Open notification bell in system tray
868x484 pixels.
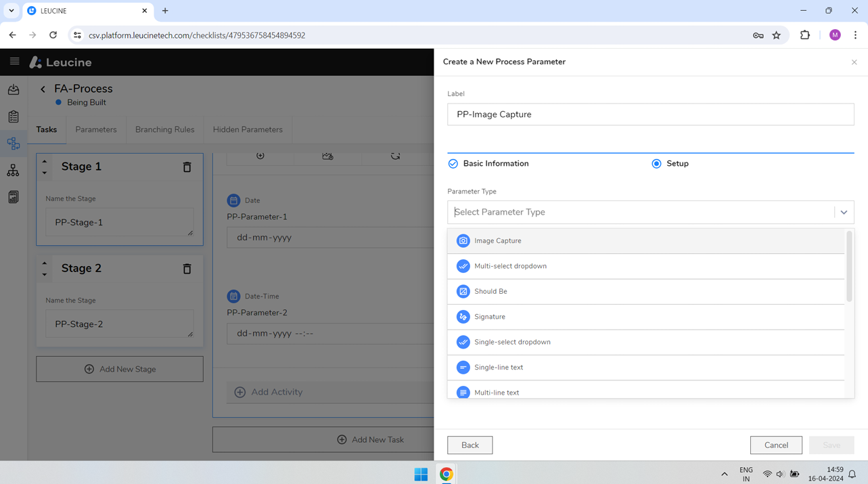[x=852, y=474]
